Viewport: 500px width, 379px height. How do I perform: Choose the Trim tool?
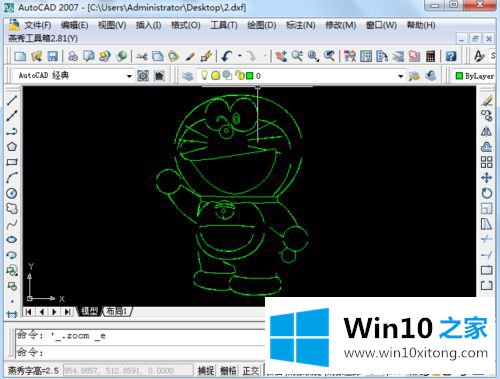[487, 239]
